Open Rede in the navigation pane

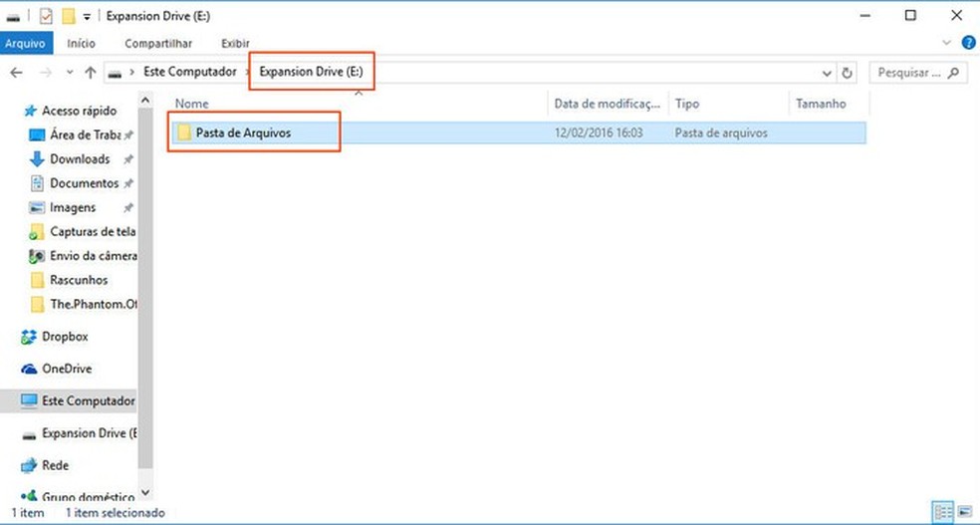pos(55,465)
